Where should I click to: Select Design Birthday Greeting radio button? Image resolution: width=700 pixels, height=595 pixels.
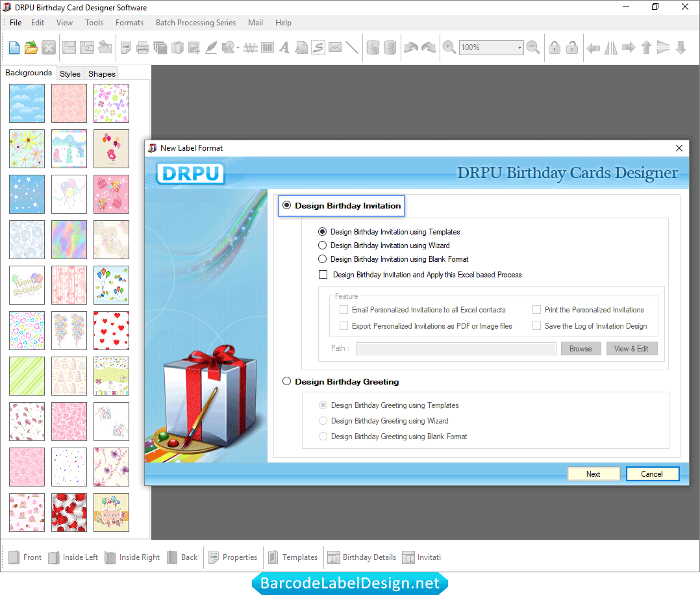point(286,381)
